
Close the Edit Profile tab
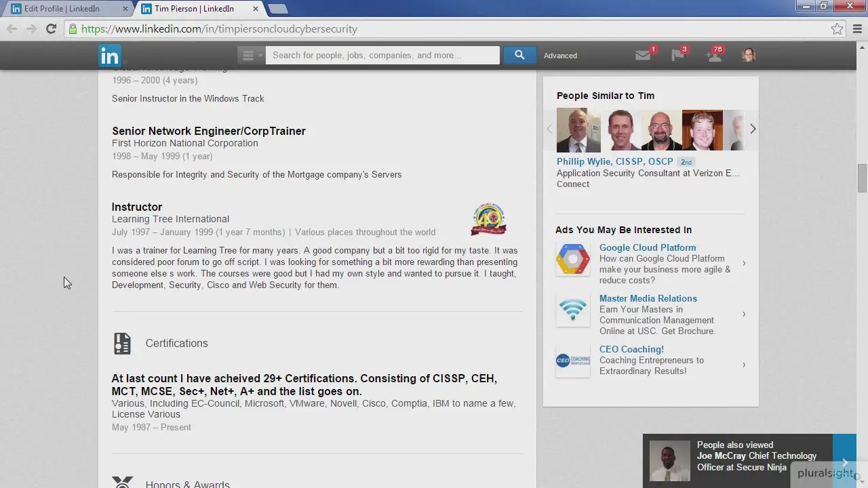coord(125,9)
